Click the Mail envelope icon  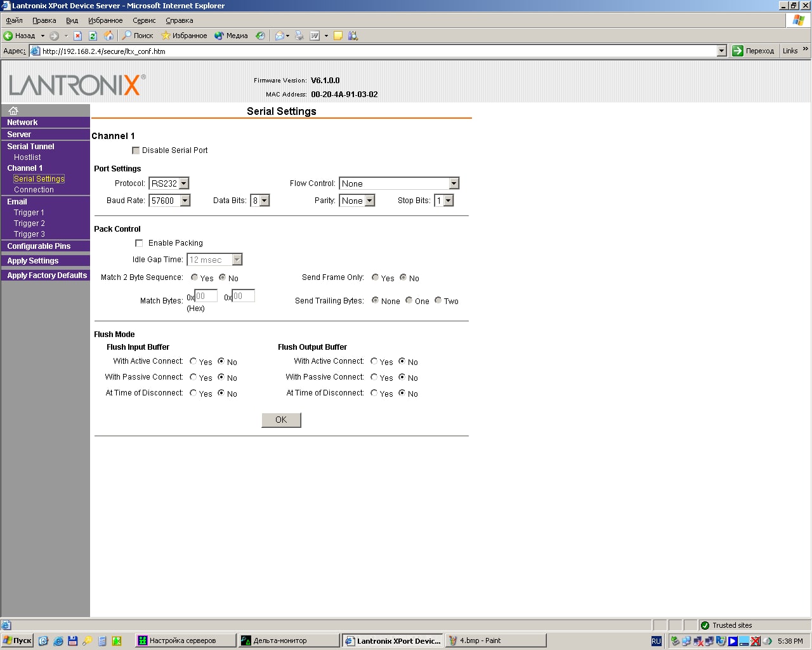click(x=279, y=36)
